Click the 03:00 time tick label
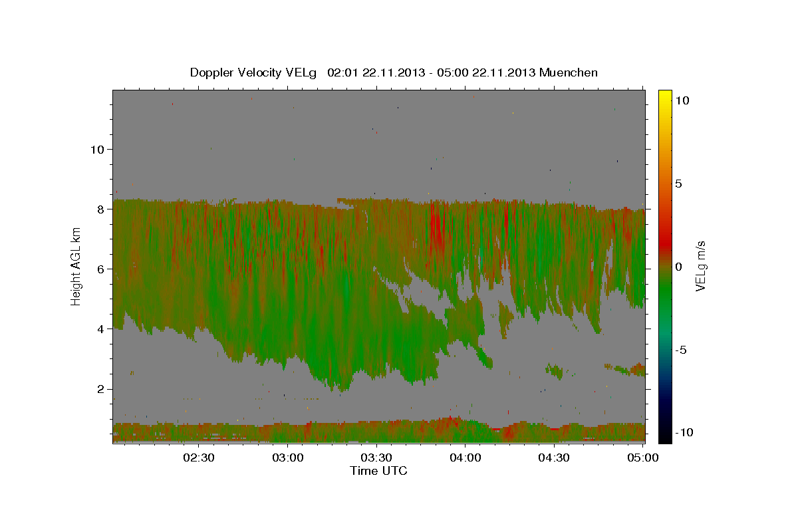798x532 pixels. coord(288,458)
